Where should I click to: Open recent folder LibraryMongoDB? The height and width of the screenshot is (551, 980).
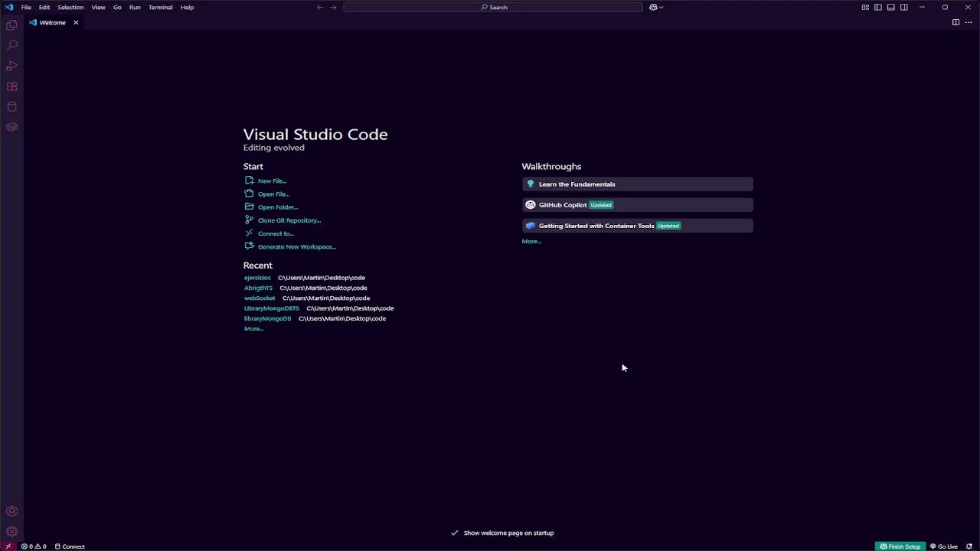[267, 318]
